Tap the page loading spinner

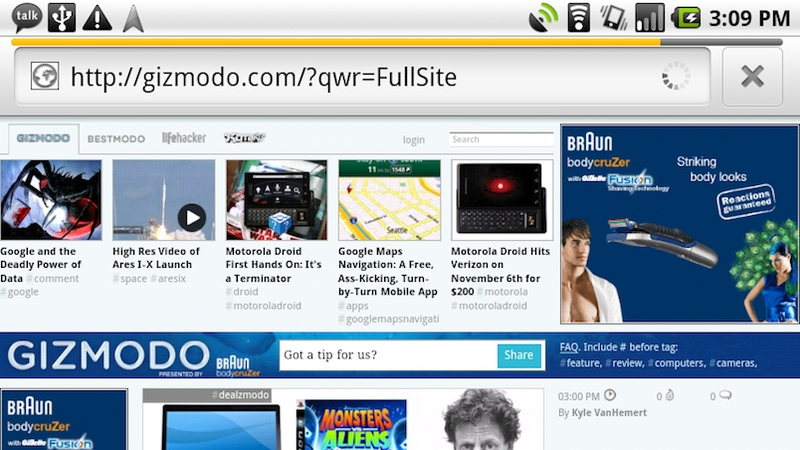click(x=676, y=77)
